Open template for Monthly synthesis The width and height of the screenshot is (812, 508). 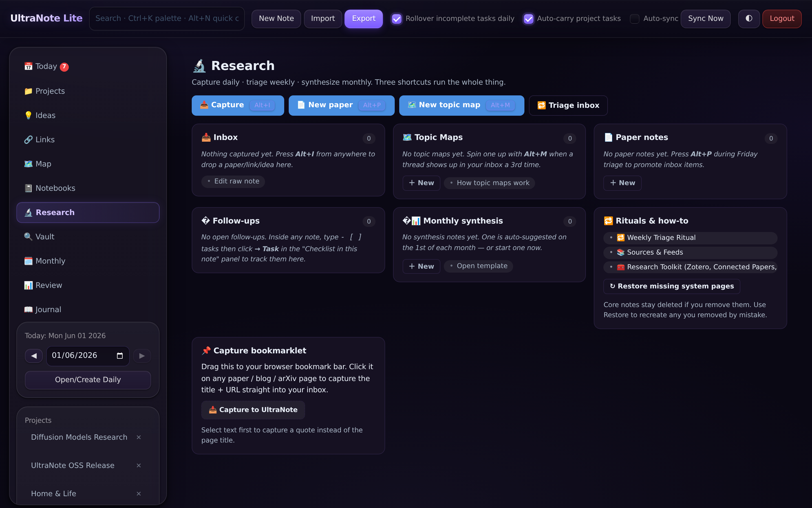click(x=478, y=266)
